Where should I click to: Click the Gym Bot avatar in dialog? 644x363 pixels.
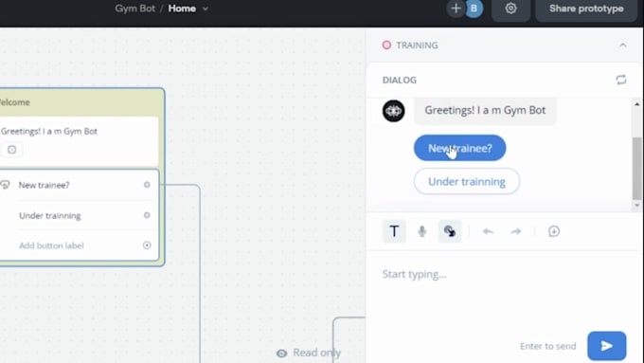(x=393, y=111)
